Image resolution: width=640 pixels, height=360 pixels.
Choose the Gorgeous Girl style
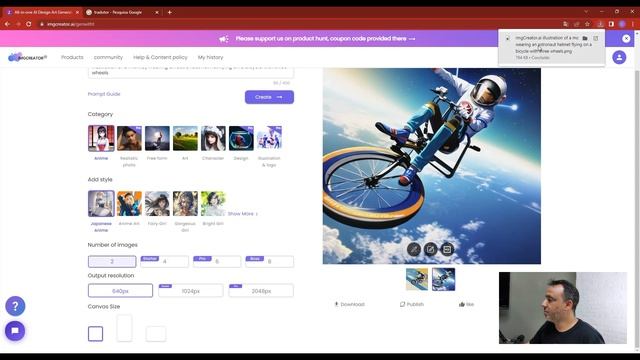pyautogui.click(x=185, y=204)
